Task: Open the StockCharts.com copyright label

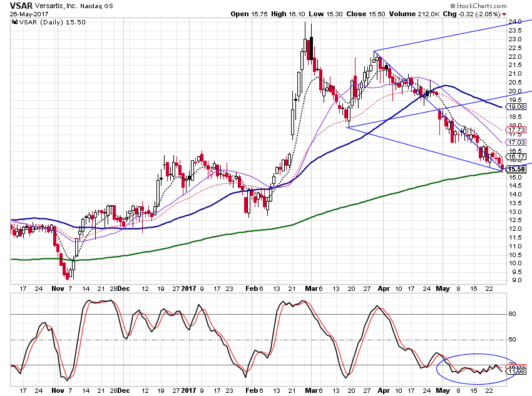Action: coord(478,6)
